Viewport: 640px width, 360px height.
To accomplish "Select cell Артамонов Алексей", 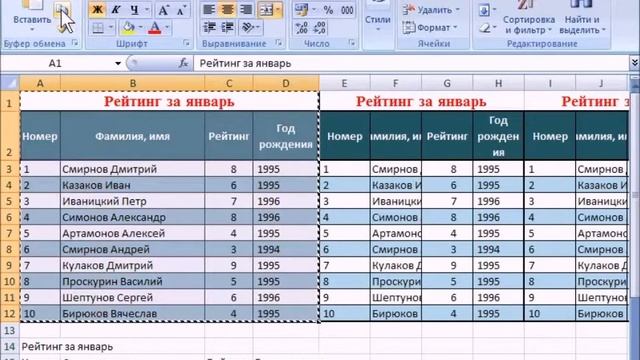I will (x=133, y=233).
